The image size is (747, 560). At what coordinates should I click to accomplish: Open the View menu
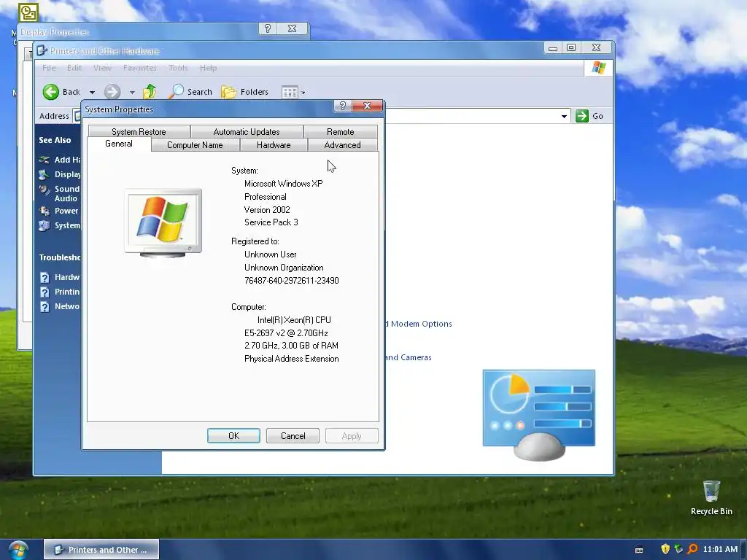[x=102, y=68]
